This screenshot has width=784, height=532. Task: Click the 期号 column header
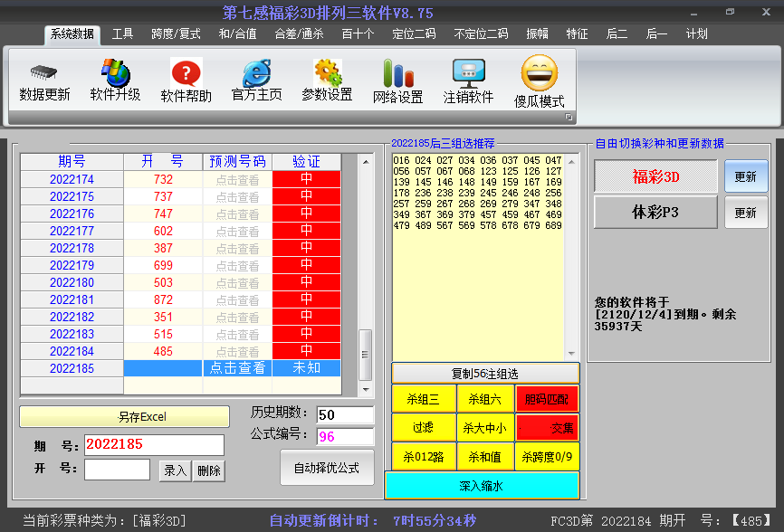tap(72, 161)
